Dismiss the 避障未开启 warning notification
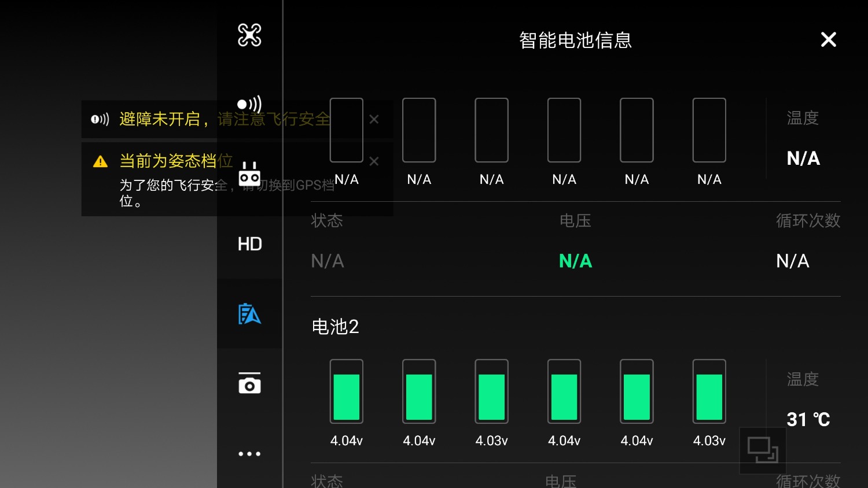The width and height of the screenshot is (868, 488). pyautogui.click(x=374, y=119)
